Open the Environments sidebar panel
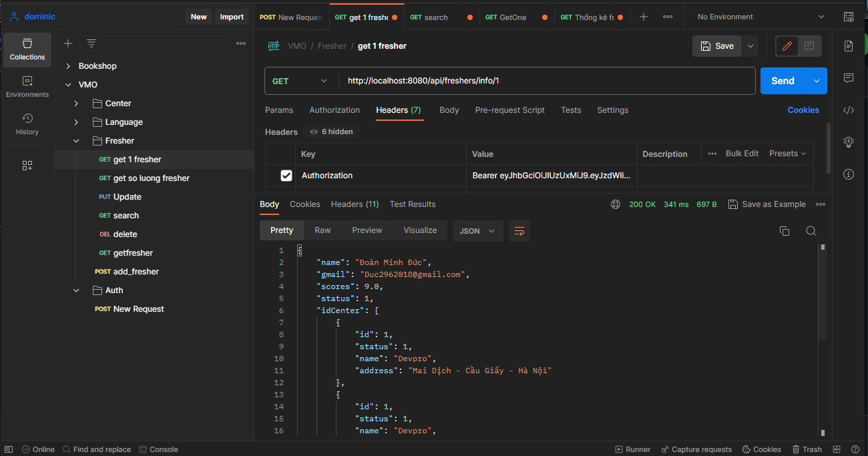868x456 pixels. (27, 85)
